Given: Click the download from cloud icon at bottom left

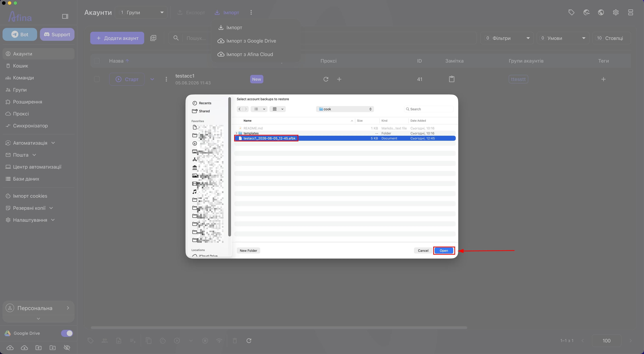Looking at the screenshot, I should 24,347.
